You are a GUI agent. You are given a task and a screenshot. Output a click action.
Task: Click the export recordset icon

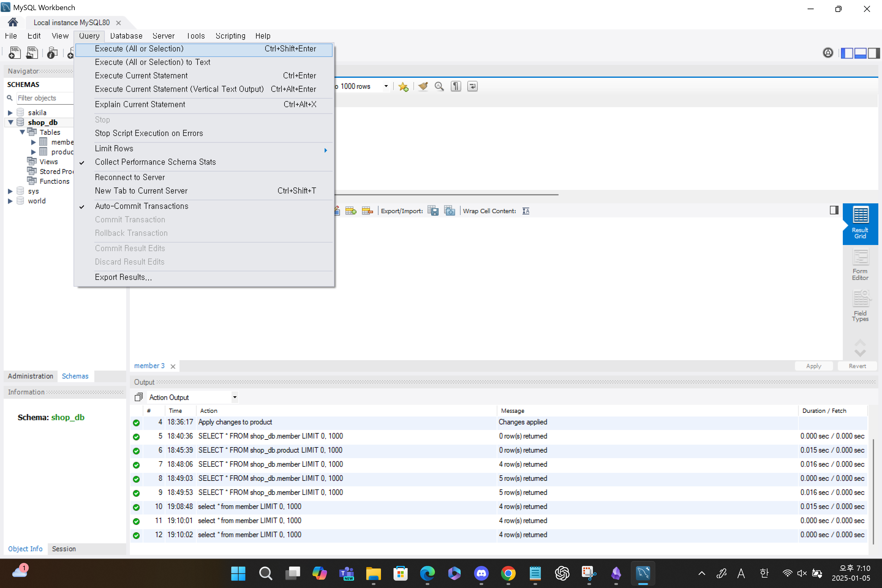point(433,211)
